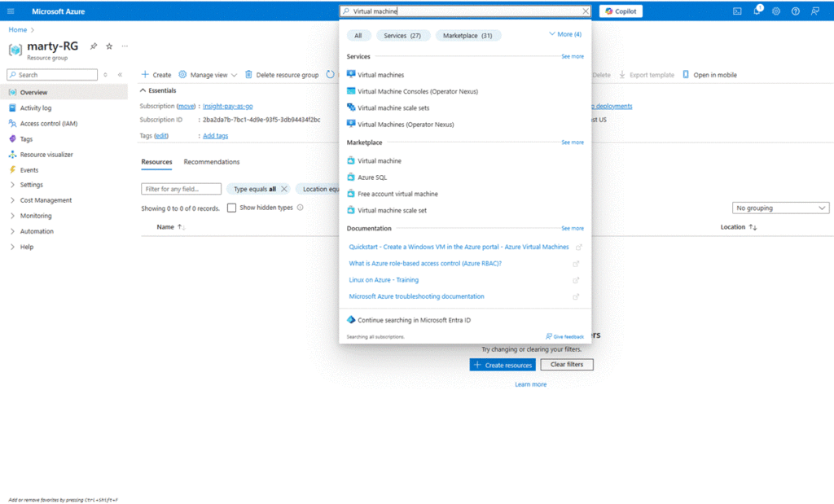Toggle the Show hidden types checkbox

tap(232, 208)
